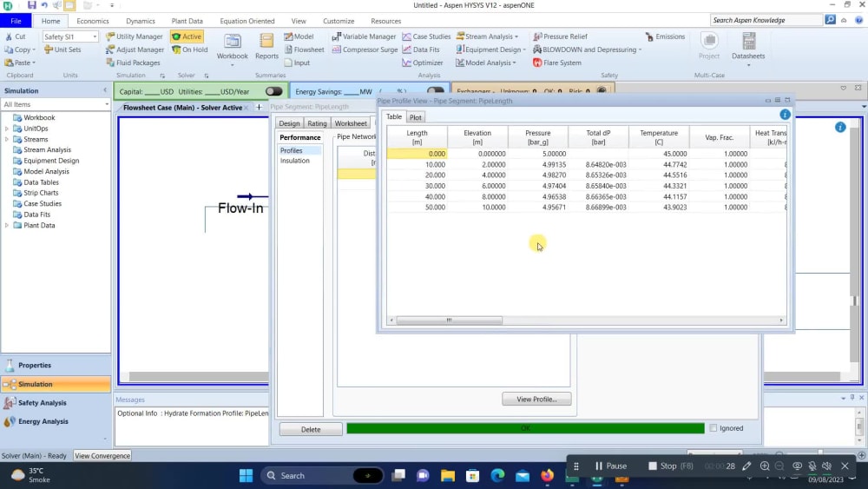Expand the Plant Data tree node
Image resolution: width=868 pixels, height=489 pixels.
[x=7, y=226]
